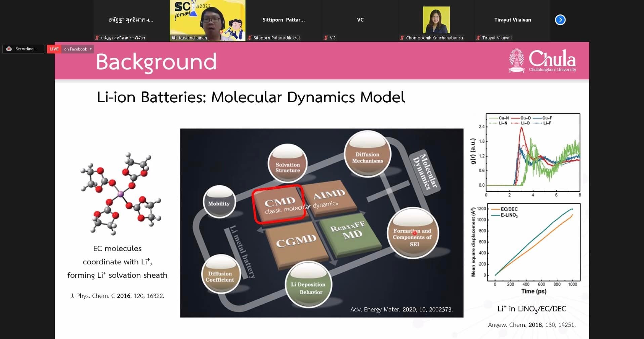Image resolution: width=644 pixels, height=339 pixels.
Task: Click the 'Li+ in LiNO3/EC/DEC' caption
Action: click(532, 309)
